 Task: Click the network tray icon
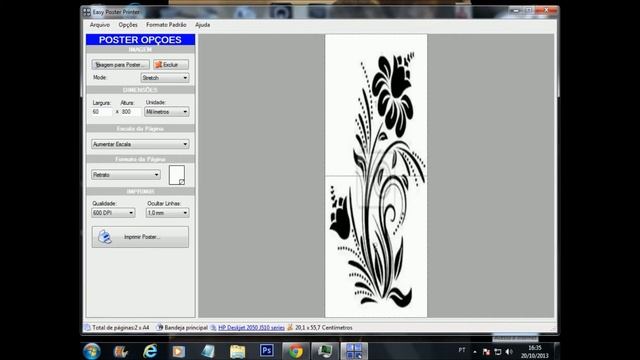pos(498,351)
